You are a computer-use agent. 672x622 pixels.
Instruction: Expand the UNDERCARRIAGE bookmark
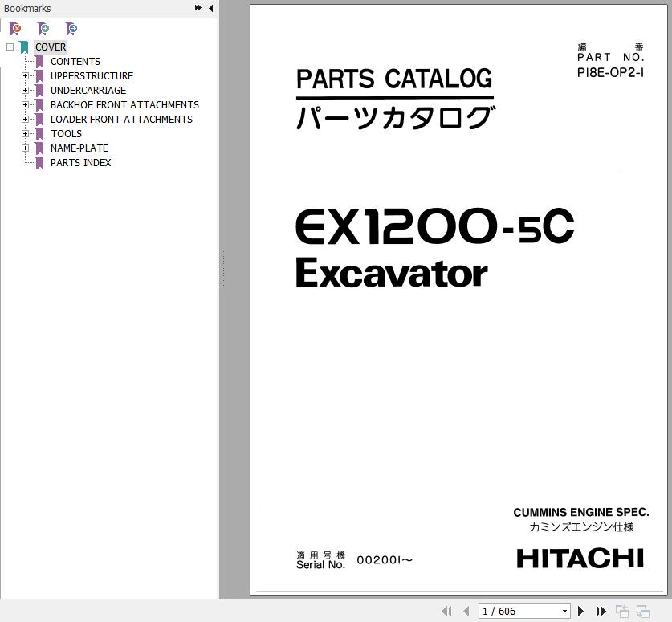click(x=25, y=91)
